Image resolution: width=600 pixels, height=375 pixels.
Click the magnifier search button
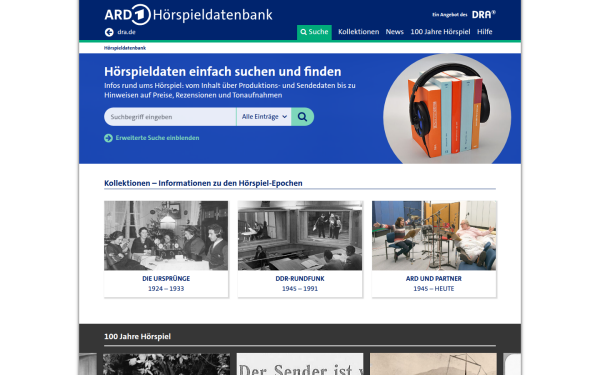[x=302, y=117]
